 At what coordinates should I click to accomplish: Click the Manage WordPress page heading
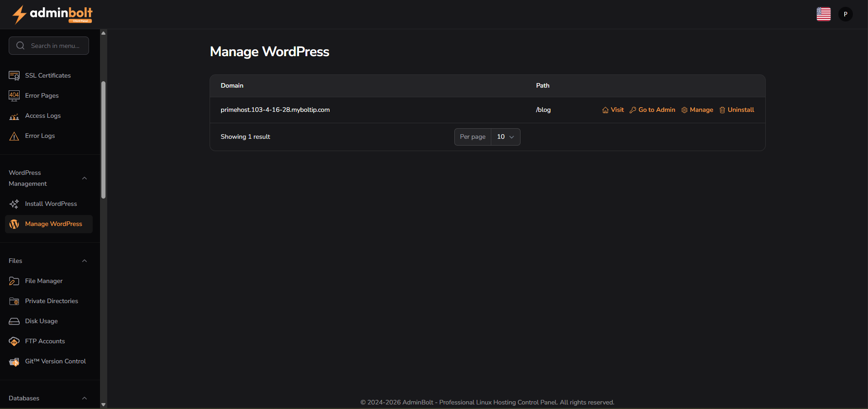click(x=269, y=52)
